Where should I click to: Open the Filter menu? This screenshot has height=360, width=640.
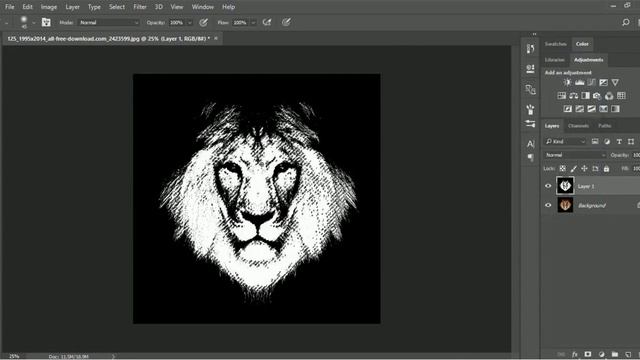[x=140, y=7]
